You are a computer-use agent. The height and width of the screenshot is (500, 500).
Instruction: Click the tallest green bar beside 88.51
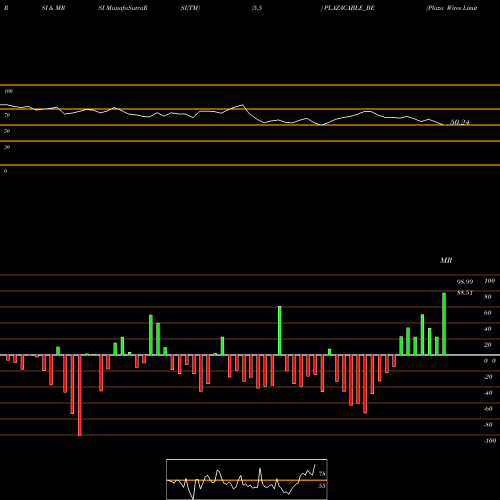click(x=444, y=324)
